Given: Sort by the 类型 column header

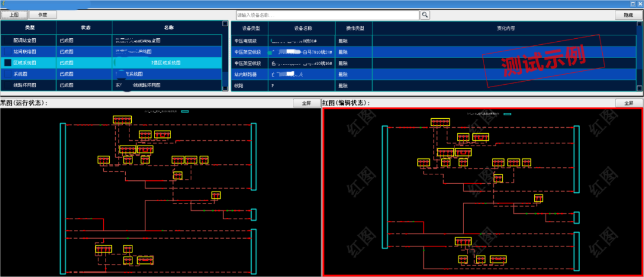Looking at the screenshot, I should 30,27.
